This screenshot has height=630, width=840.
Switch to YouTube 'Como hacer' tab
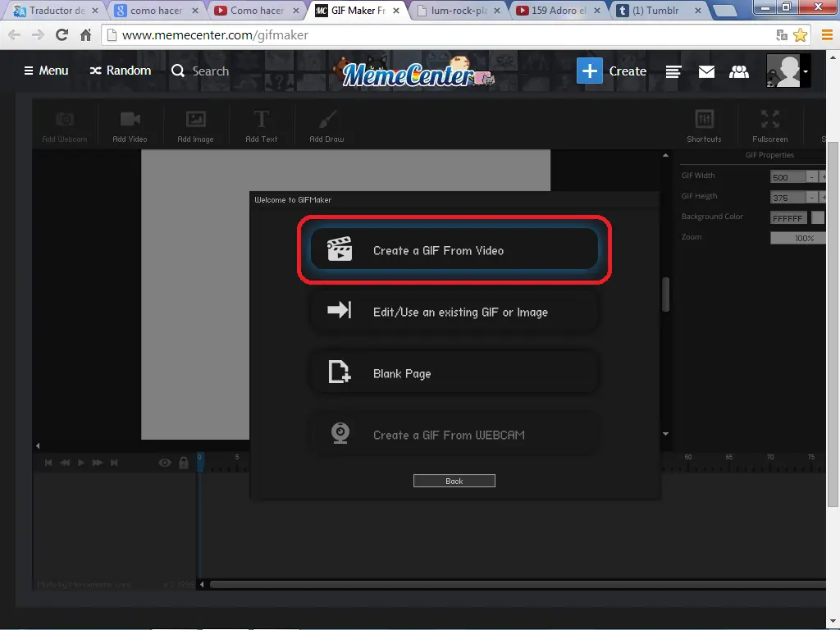257,10
